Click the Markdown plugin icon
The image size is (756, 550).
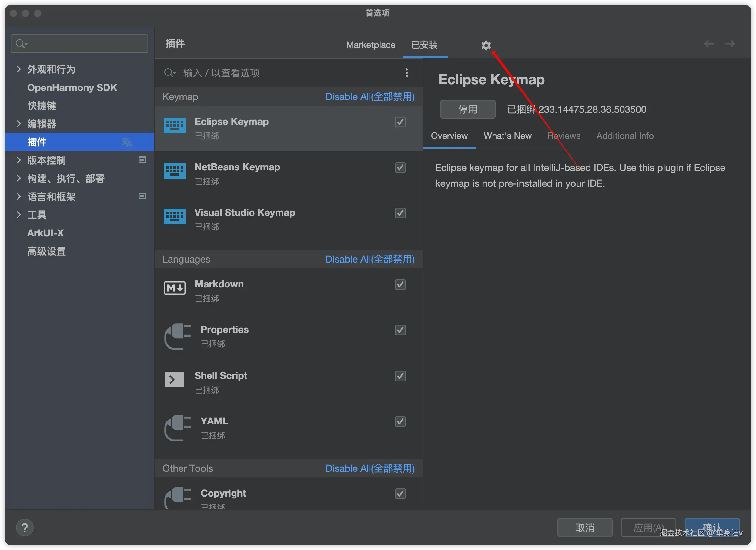[174, 288]
